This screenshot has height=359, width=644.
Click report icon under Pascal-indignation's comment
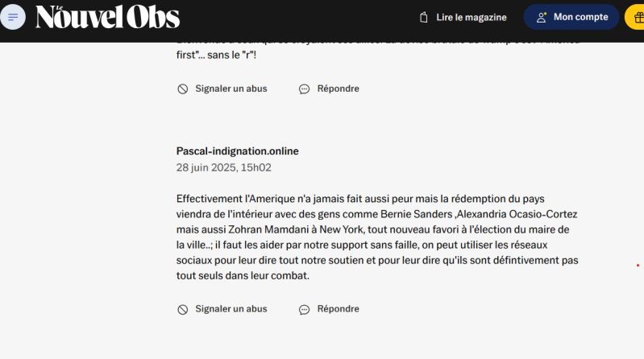183,309
